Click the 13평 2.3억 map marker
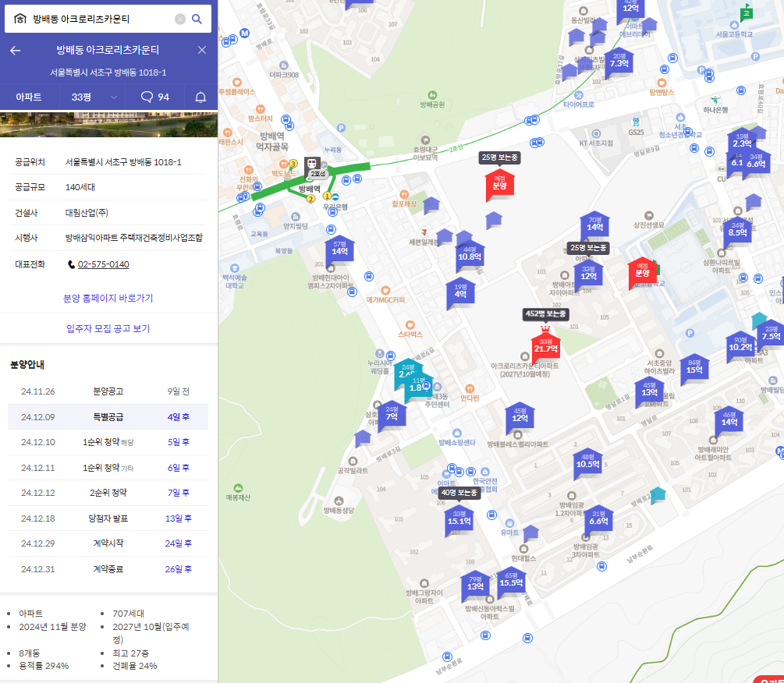Image resolution: width=784 pixels, height=683 pixels. point(742,141)
